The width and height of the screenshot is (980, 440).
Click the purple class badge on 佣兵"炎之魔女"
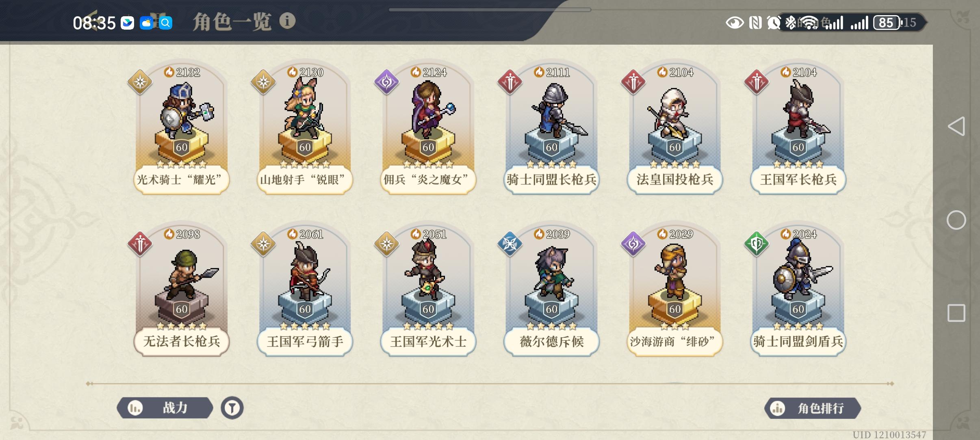386,82
